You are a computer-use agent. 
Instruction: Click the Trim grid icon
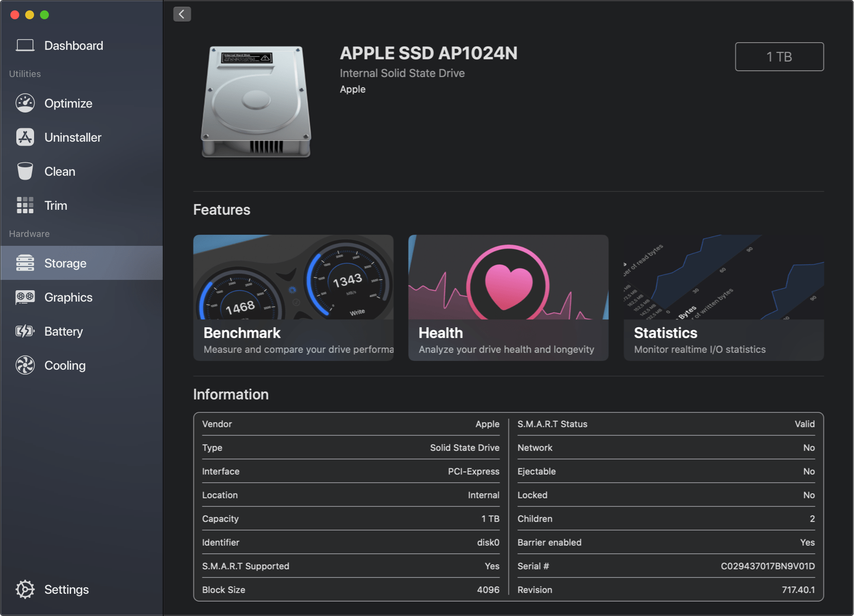pyautogui.click(x=25, y=205)
